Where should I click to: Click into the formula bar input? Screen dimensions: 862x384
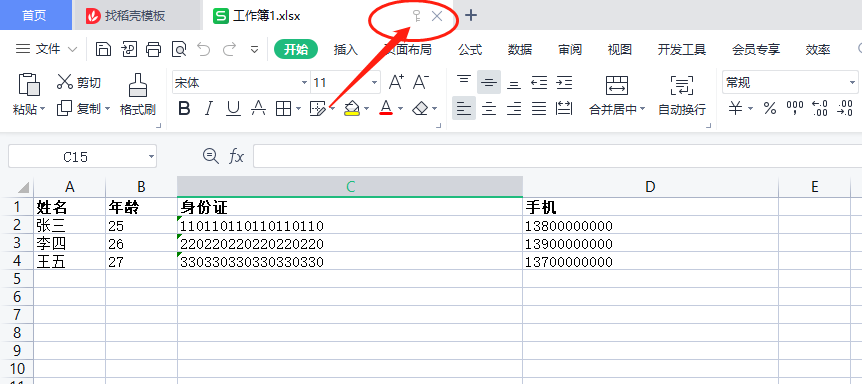click(x=557, y=157)
